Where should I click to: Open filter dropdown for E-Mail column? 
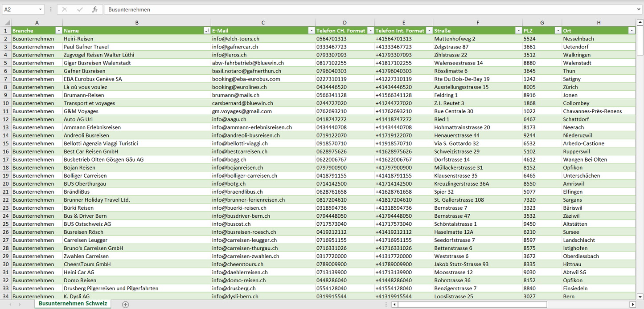pos(311,31)
